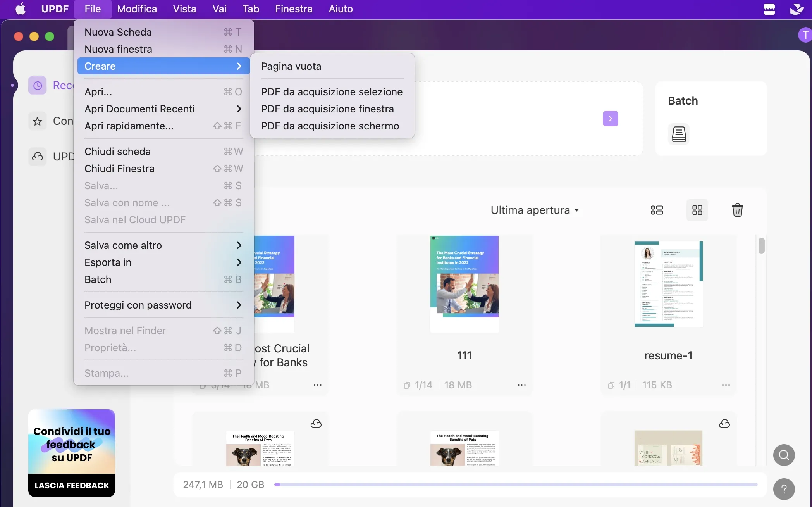Open the middle Health and Mood-Boosting pets thumbnail
The height and width of the screenshot is (507, 812).
pos(464,448)
